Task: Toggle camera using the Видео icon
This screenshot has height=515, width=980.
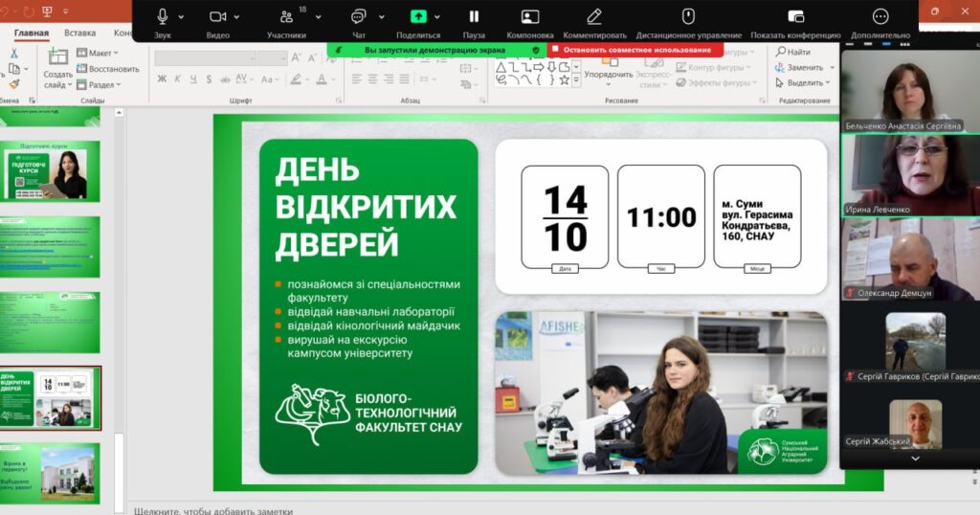Action: click(x=217, y=16)
